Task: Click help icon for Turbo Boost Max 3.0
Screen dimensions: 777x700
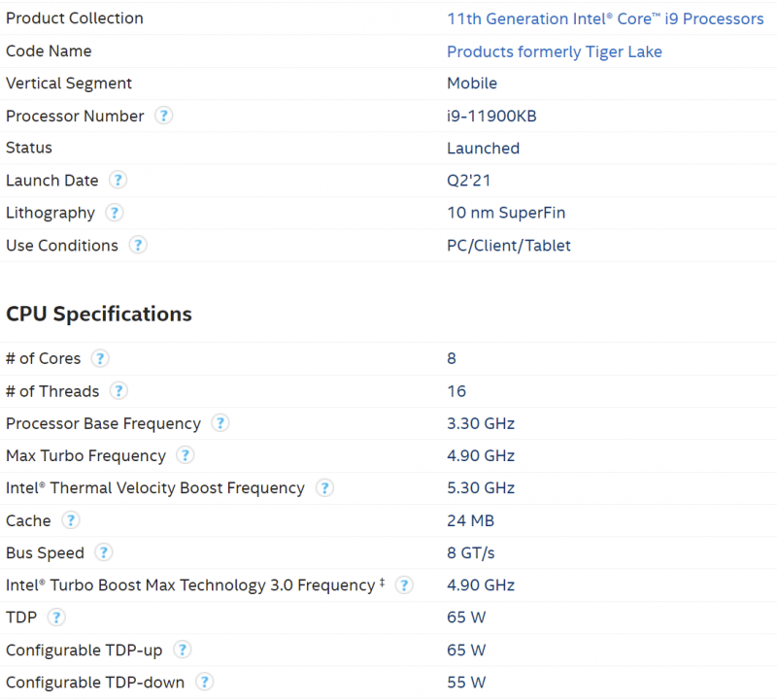Action: (404, 584)
